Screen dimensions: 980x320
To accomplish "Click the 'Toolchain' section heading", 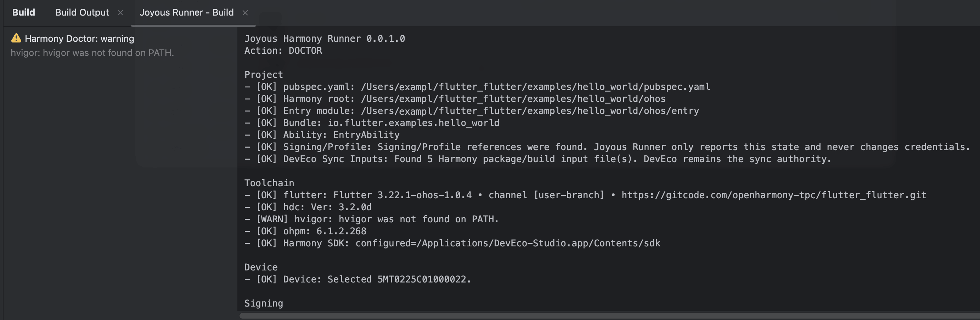I will 269,183.
